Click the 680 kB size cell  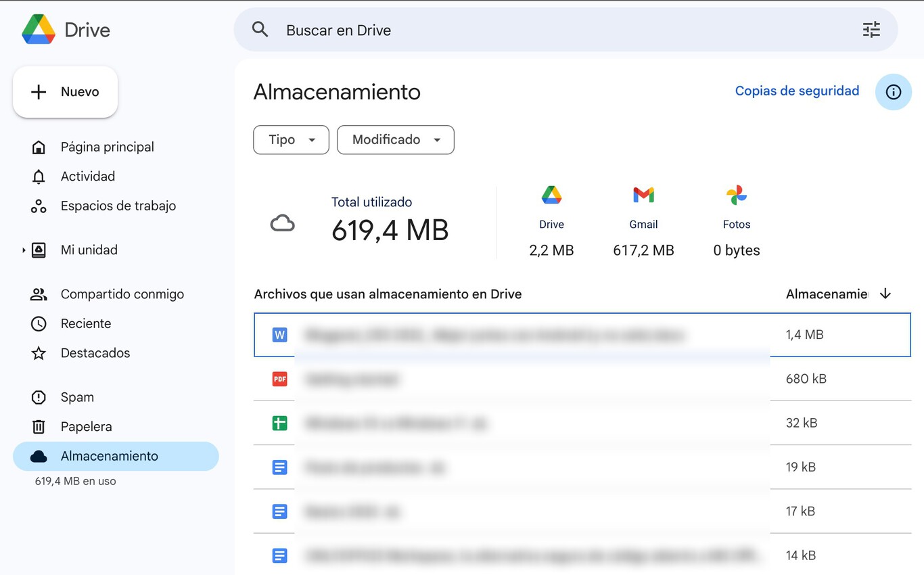pos(806,379)
